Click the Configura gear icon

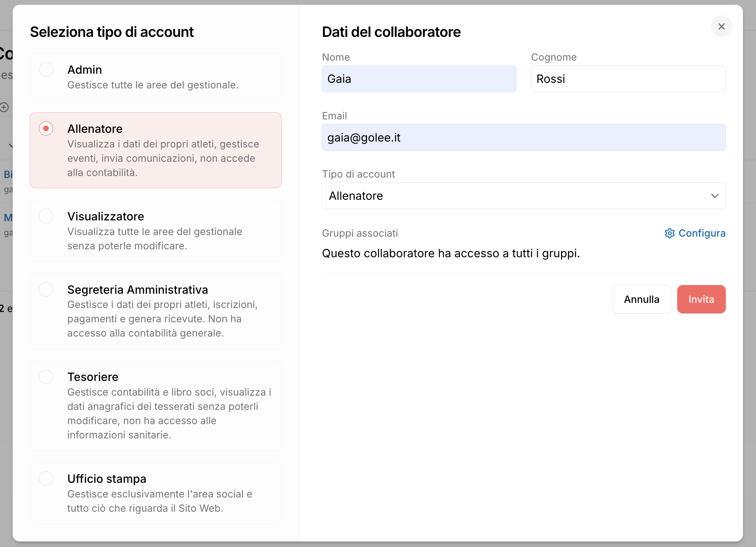pyautogui.click(x=670, y=233)
